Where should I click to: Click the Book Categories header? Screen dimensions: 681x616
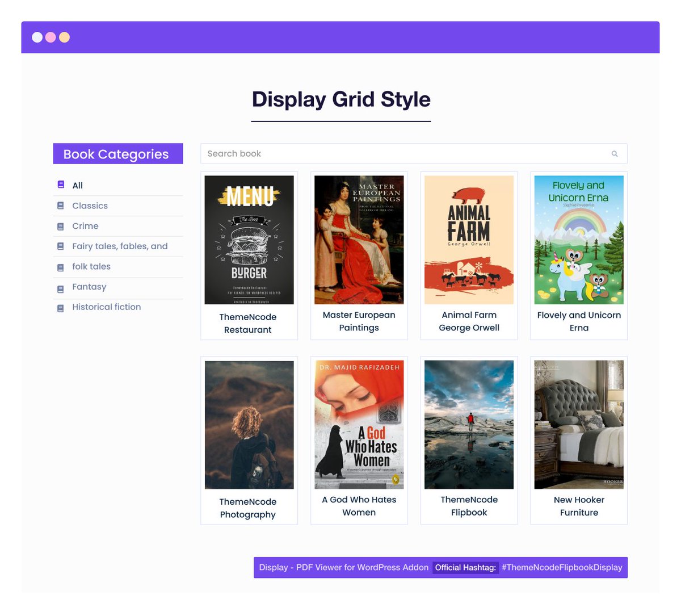[118, 154]
